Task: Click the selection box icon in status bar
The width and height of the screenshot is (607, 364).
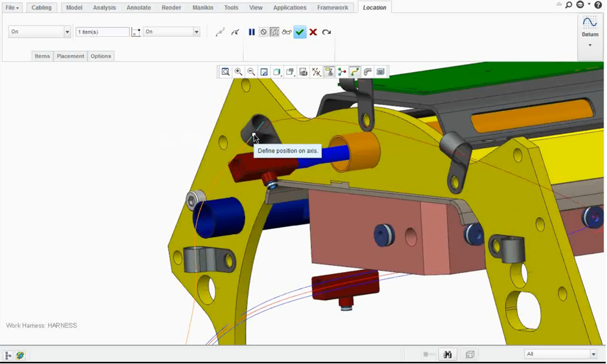Action: click(x=470, y=354)
